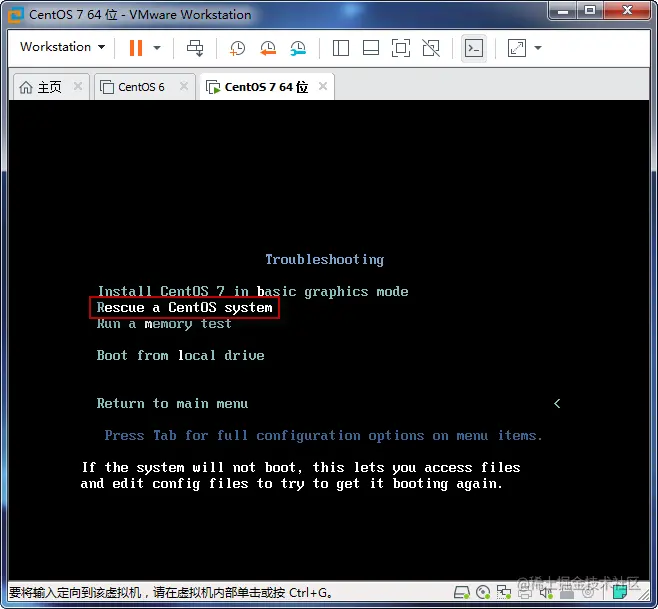Open the Workstation menu dropdown
The height and width of the screenshot is (609, 658).
(x=63, y=47)
